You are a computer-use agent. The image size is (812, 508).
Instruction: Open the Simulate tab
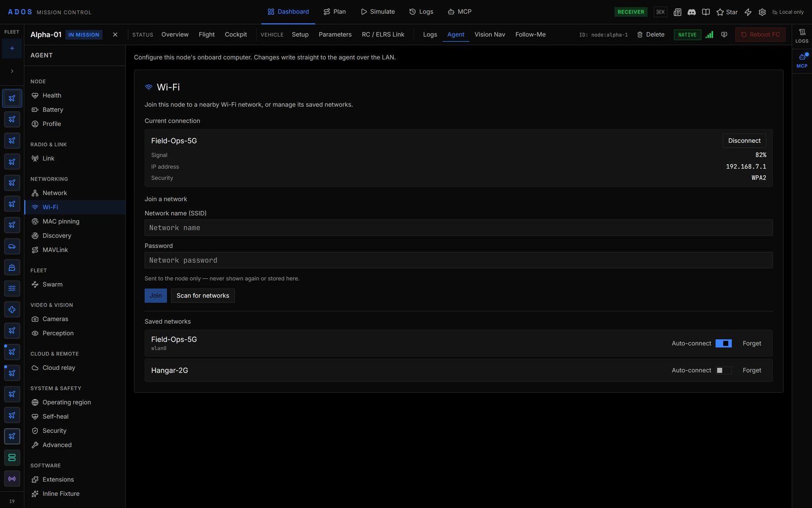(x=378, y=12)
